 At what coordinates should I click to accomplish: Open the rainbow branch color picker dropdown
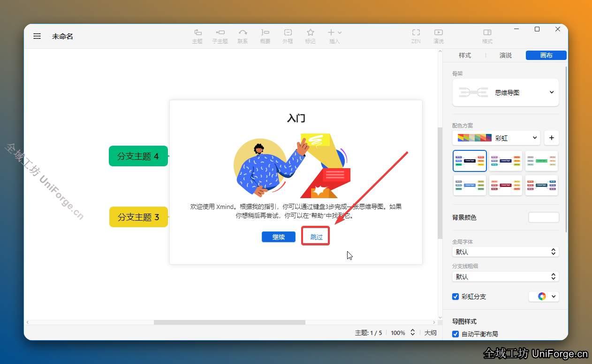coord(544,297)
